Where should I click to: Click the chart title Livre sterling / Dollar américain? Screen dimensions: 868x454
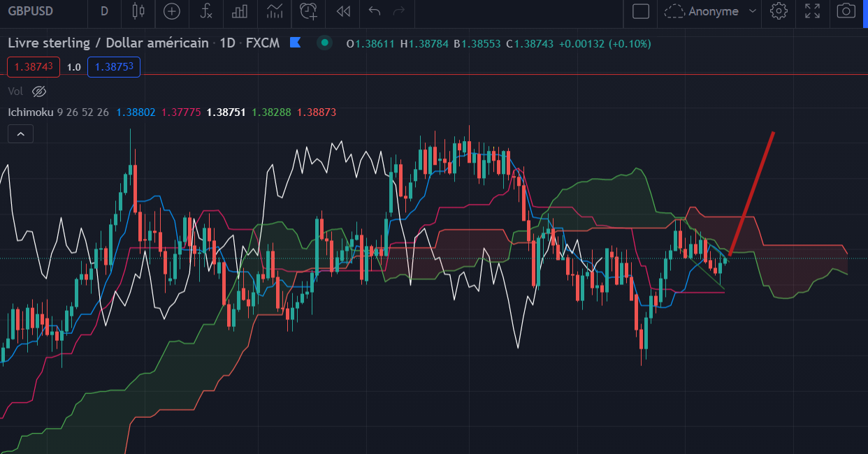(108, 43)
